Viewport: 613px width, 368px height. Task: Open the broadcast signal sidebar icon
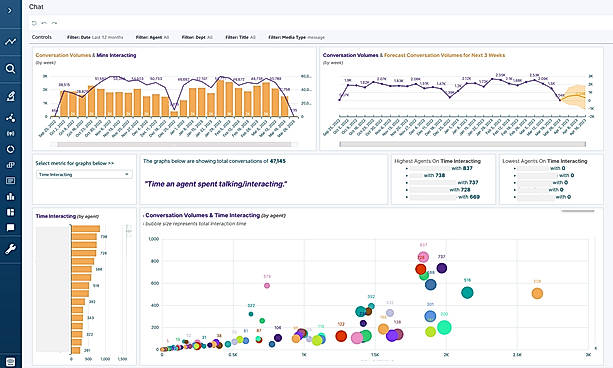click(x=10, y=133)
